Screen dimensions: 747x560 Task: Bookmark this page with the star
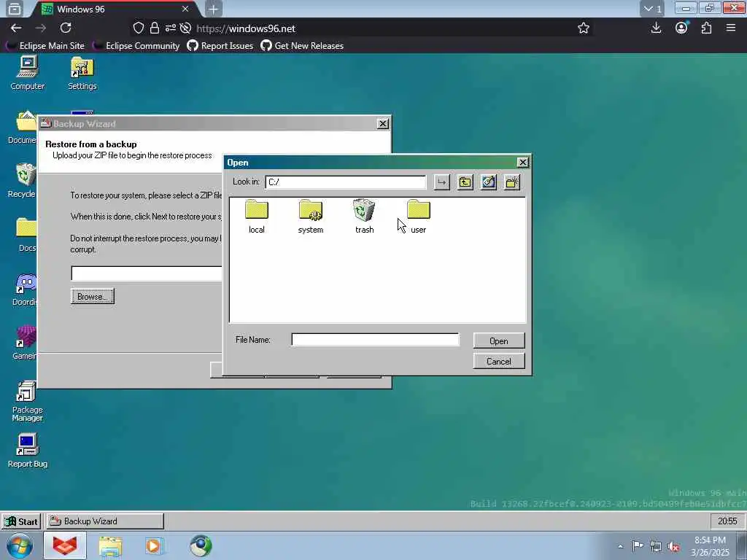pyautogui.click(x=584, y=28)
